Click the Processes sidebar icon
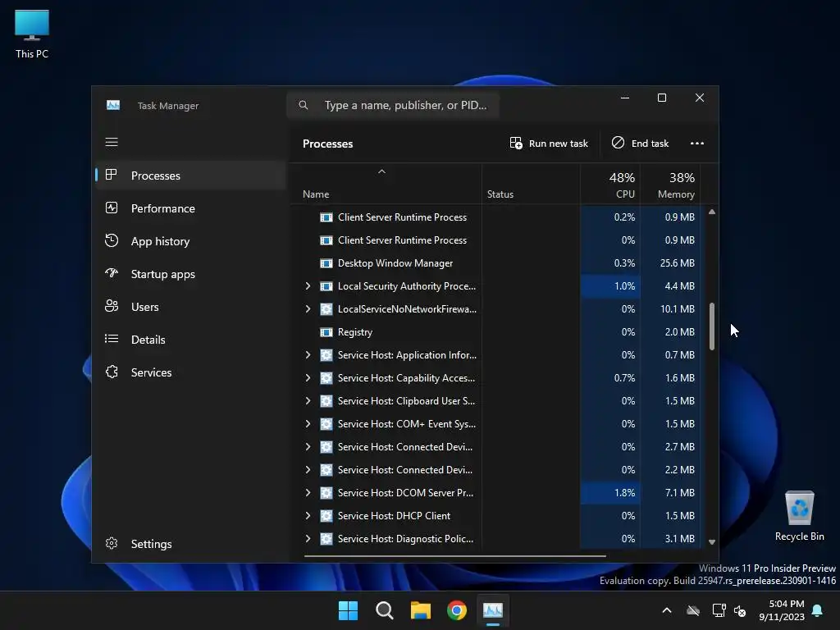 tap(112, 175)
